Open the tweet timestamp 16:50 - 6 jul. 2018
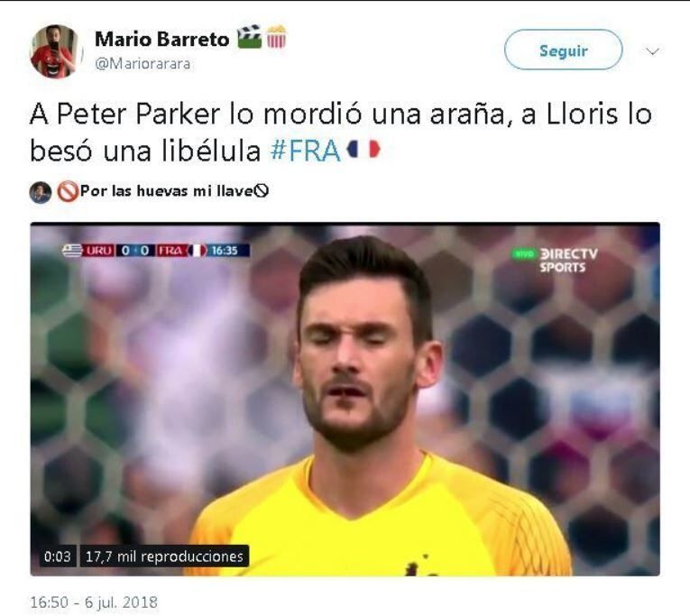 tap(94, 602)
